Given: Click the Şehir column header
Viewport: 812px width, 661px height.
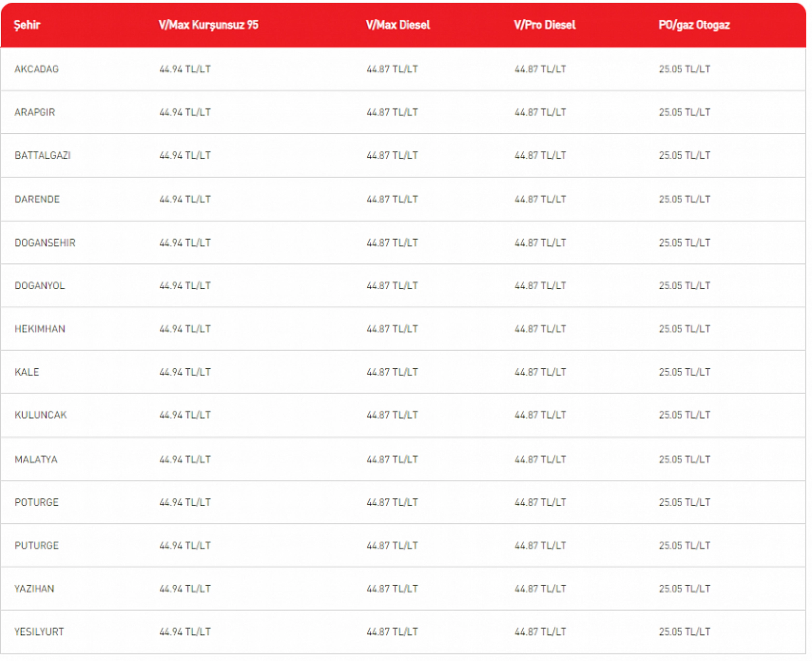Looking at the screenshot, I should click(27, 25).
